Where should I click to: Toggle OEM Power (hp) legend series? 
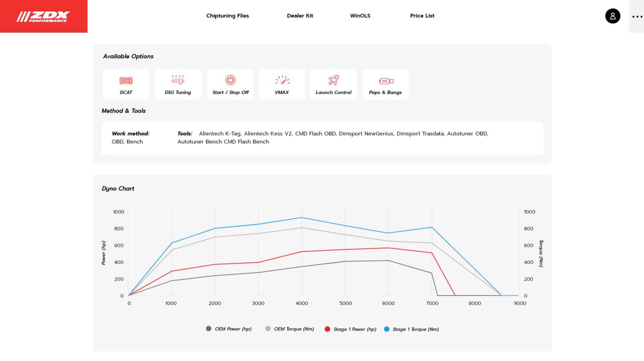click(229, 329)
